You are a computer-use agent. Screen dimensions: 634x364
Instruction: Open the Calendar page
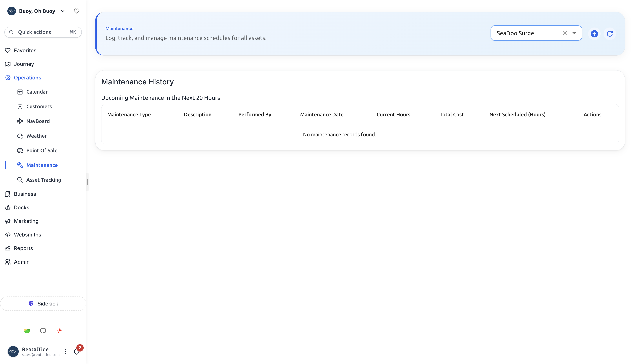[x=37, y=92]
